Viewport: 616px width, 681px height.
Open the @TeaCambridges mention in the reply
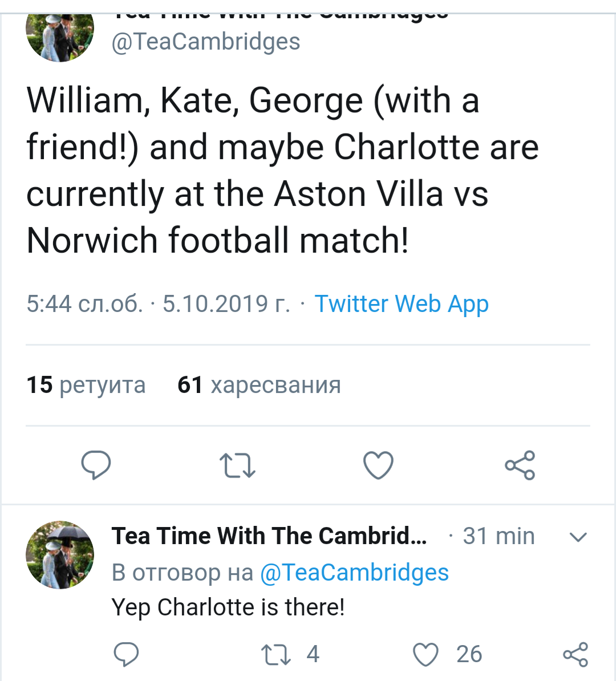click(x=354, y=573)
